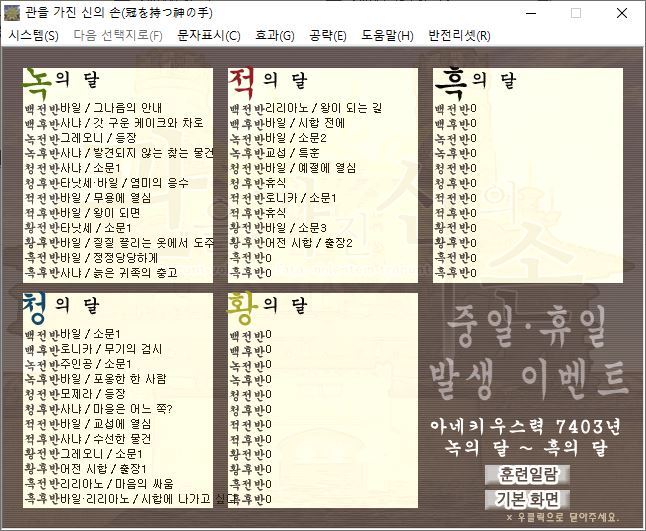The image size is (646, 531).
Task: Click 백후반로니카 / 무기의 검사
Action: click(93, 349)
